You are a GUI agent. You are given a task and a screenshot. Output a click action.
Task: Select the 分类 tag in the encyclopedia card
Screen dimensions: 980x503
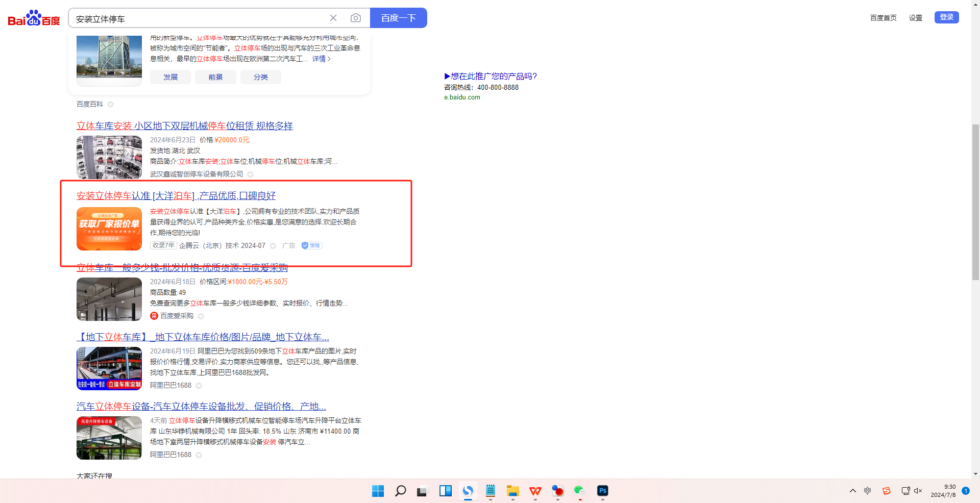click(261, 77)
